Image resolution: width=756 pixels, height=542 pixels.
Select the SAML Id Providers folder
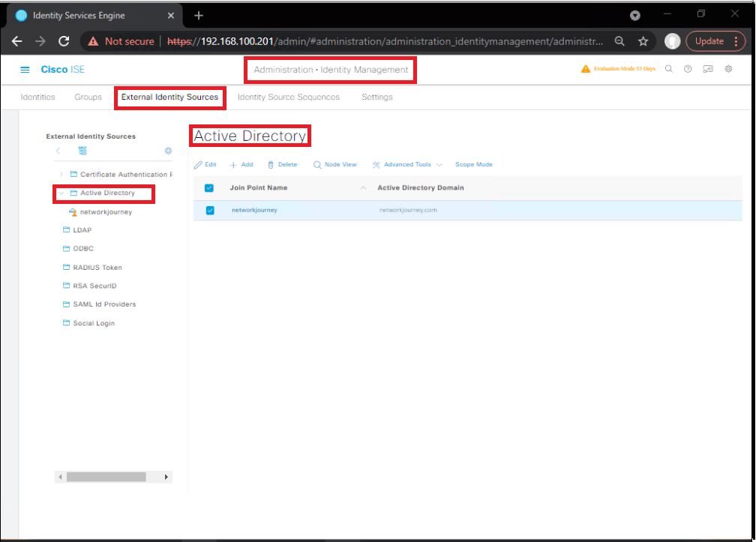[x=104, y=304]
